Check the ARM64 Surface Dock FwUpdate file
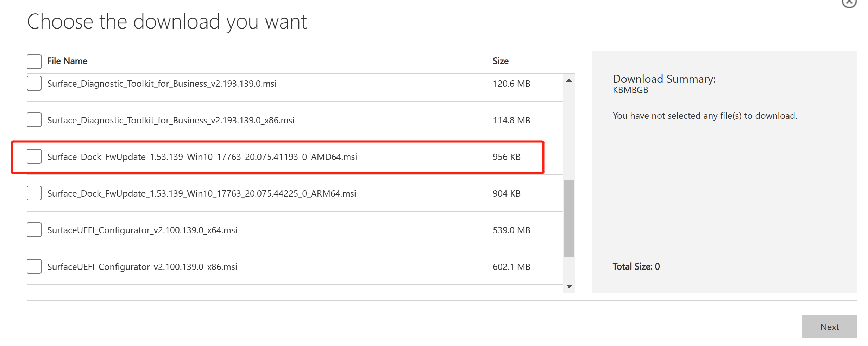This screenshot has width=868, height=346. point(34,193)
